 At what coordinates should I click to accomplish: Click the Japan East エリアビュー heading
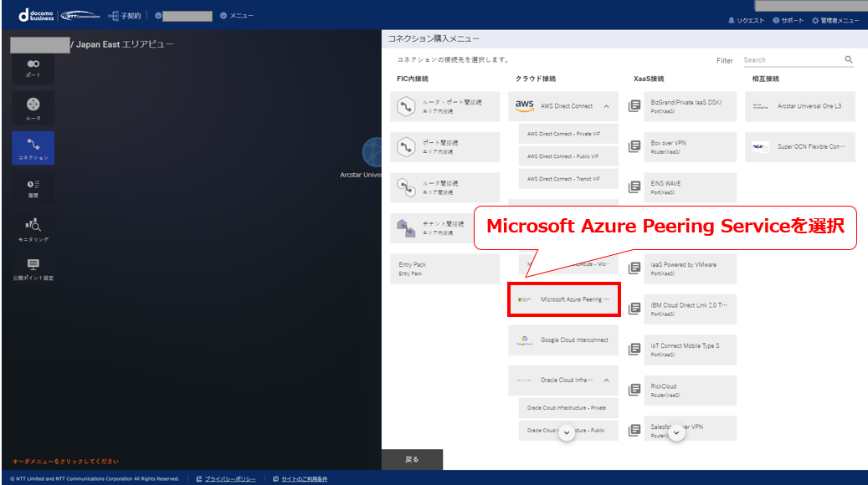pyautogui.click(x=125, y=44)
